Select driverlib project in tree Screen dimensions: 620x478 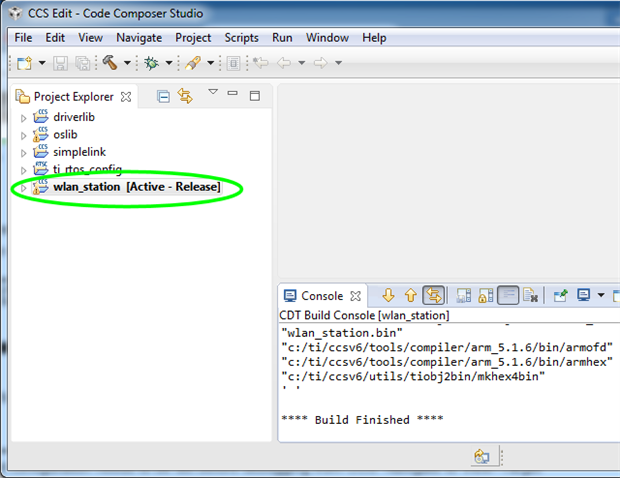point(74,117)
